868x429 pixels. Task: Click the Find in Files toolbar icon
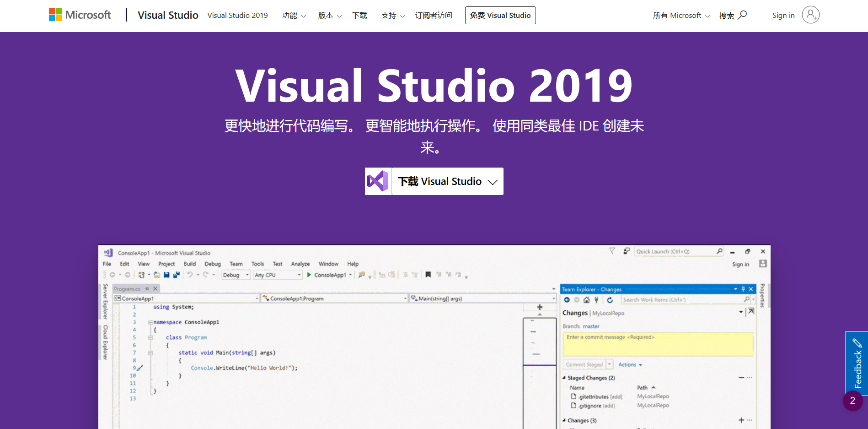pyautogui.click(x=362, y=275)
